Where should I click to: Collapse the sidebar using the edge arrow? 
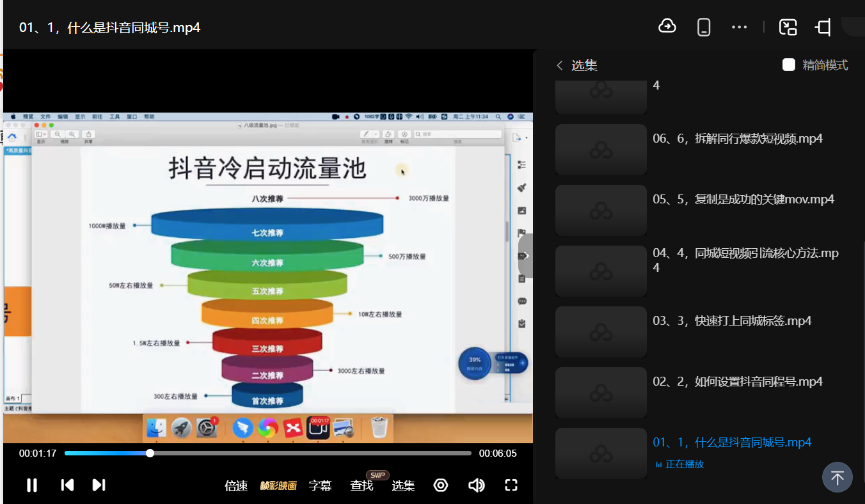point(525,256)
